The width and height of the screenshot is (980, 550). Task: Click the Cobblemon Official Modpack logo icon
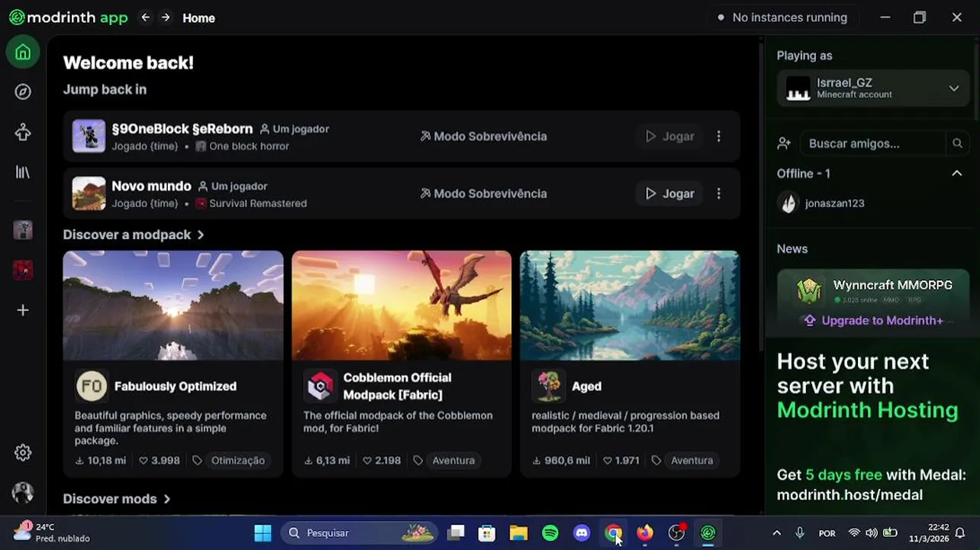[320, 386]
